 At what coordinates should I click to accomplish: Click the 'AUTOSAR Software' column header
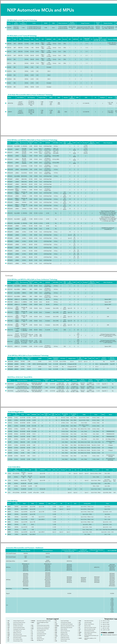(48, 551)
